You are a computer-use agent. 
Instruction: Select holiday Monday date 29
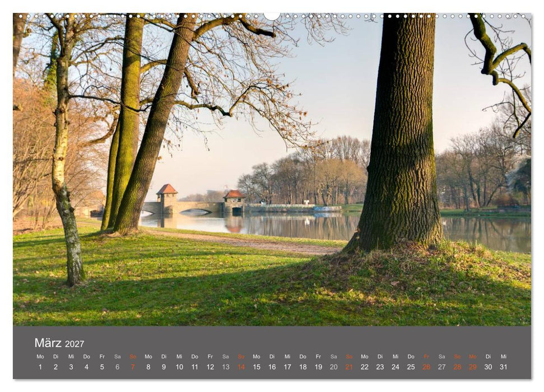click(x=472, y=367)
